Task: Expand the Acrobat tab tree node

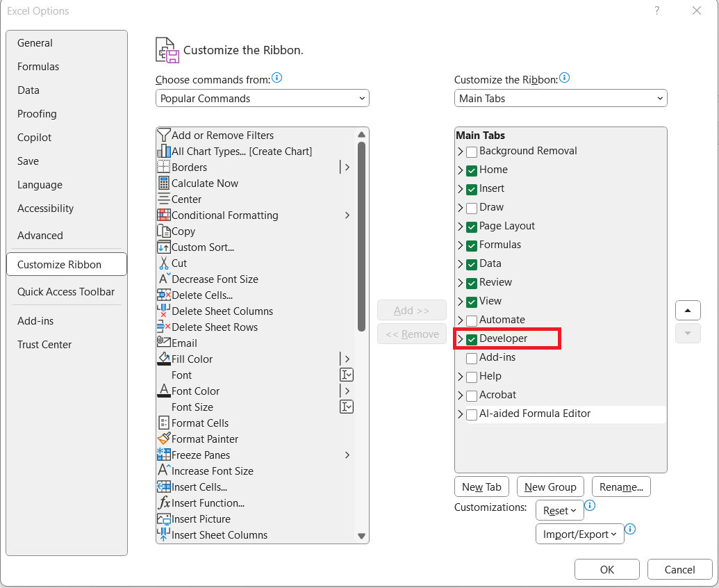Action: pos(461,395)
